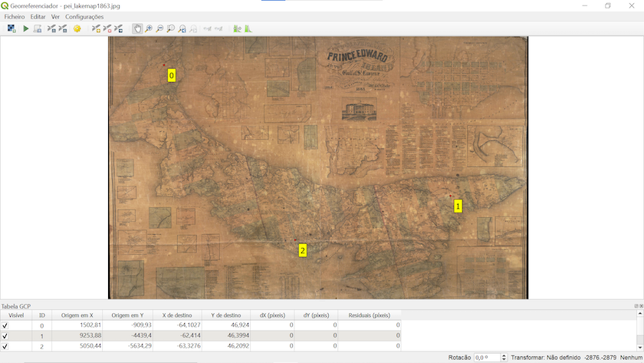This screenshot has width=644, height=363.
Task: Click the Zoom Out magnifier icon
Action: tap(159, 28)
